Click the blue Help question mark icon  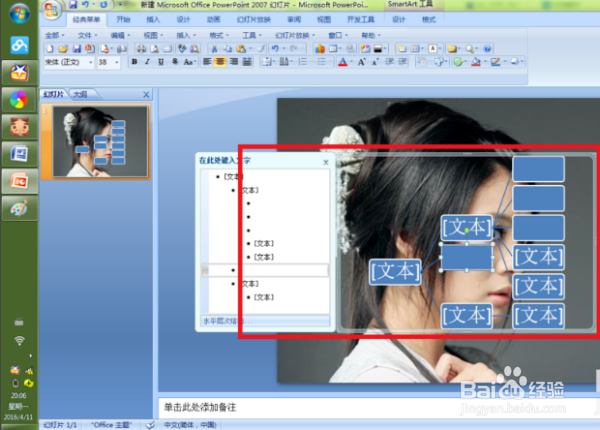pos(487,49)
